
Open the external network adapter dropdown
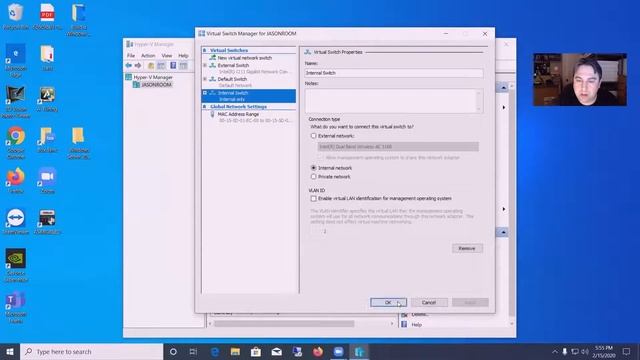(398, 147)
